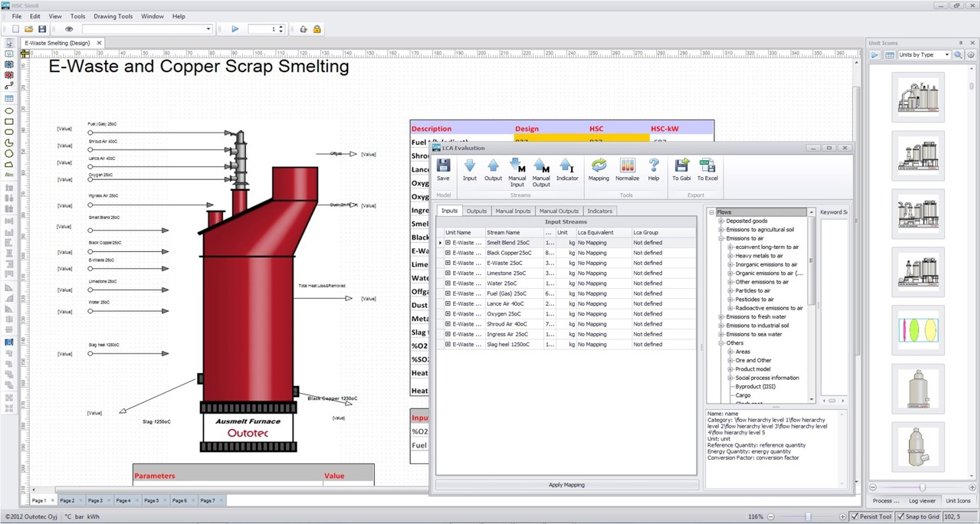
Task: Expand the Black Copper25oC row
Action: pos(448,253)
